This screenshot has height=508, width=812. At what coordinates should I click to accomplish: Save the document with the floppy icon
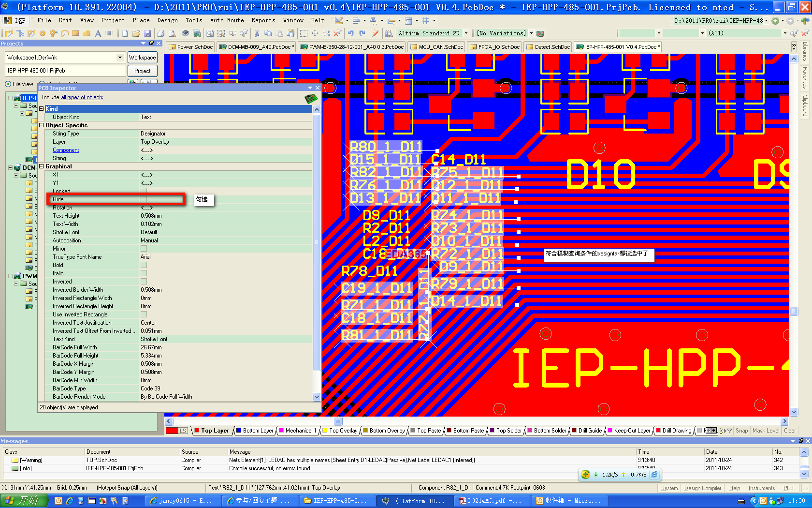(x=147, y=33)
